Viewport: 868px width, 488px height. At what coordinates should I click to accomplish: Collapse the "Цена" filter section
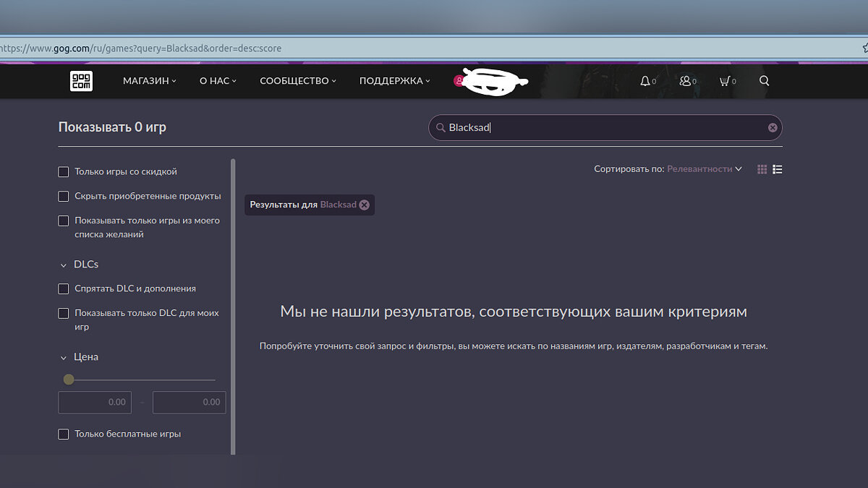[x=64, y=358]
